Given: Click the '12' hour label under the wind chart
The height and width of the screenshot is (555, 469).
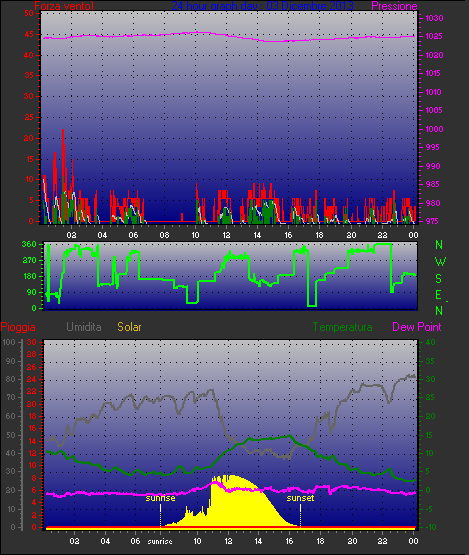Looking at the screenshot, I should pos(227,235).
